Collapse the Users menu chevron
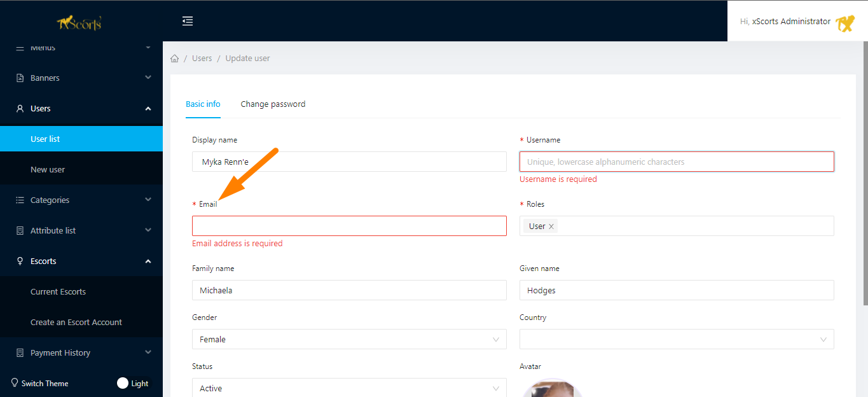 tap(148, 109)
